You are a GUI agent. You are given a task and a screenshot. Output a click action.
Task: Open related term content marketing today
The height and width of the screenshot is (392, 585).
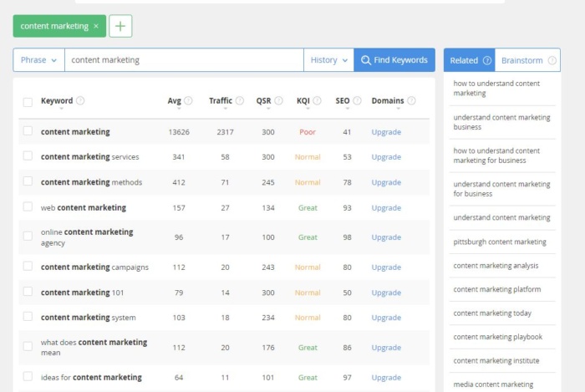(492, 313)
